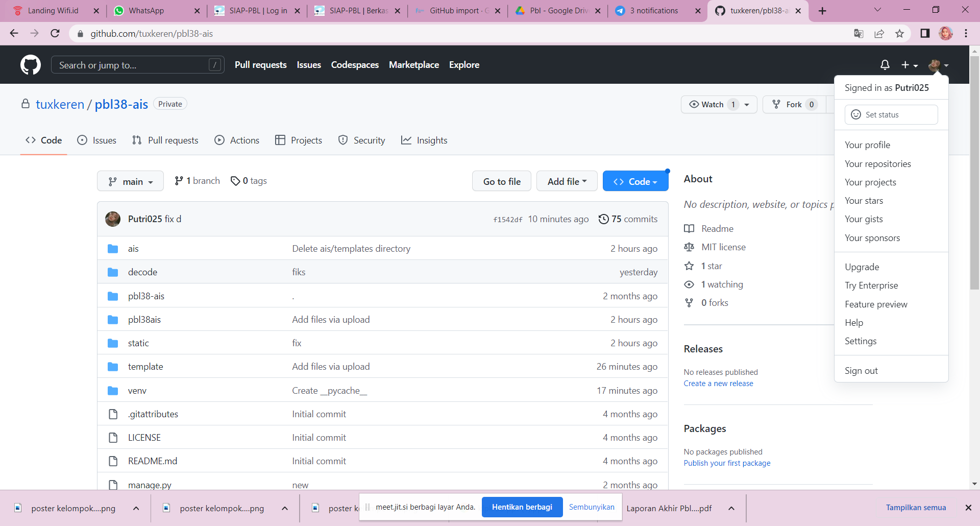Open the notifications bell icon
The width and height of the screenshot is (980, 526).
click(x=885, y=65)
